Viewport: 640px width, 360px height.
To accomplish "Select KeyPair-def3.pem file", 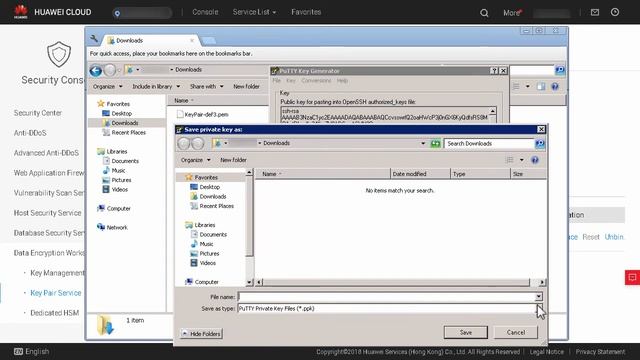I will [x=202, y=115].
